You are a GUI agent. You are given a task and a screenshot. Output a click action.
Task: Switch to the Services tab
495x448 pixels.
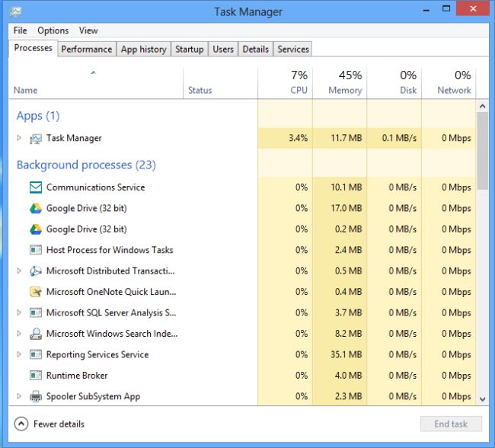pyautogui.click(x=293, y=50)
